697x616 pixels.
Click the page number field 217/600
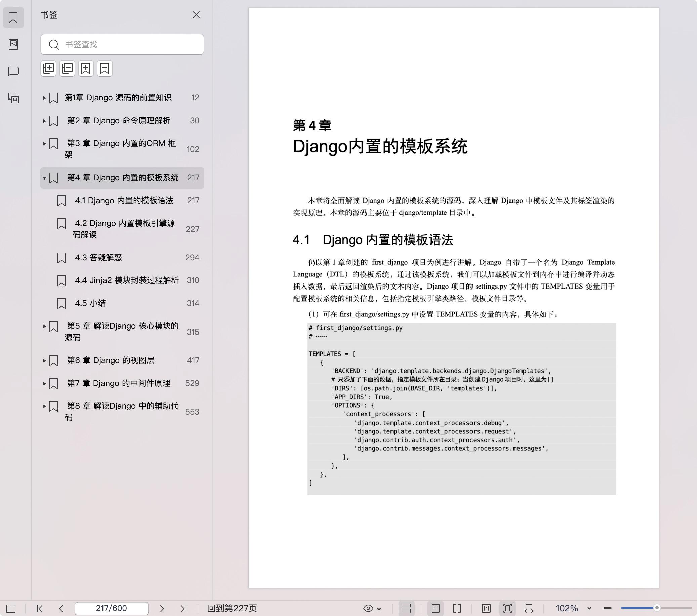[112, 608]
